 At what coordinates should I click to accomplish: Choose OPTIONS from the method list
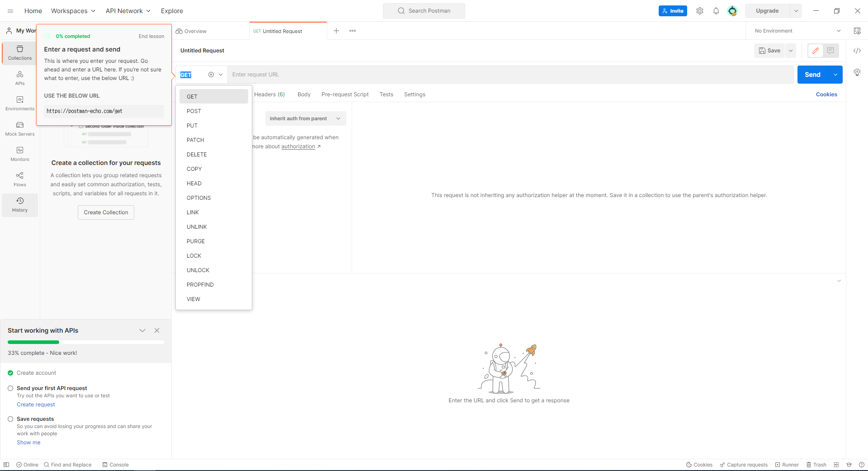pos(214,198)
